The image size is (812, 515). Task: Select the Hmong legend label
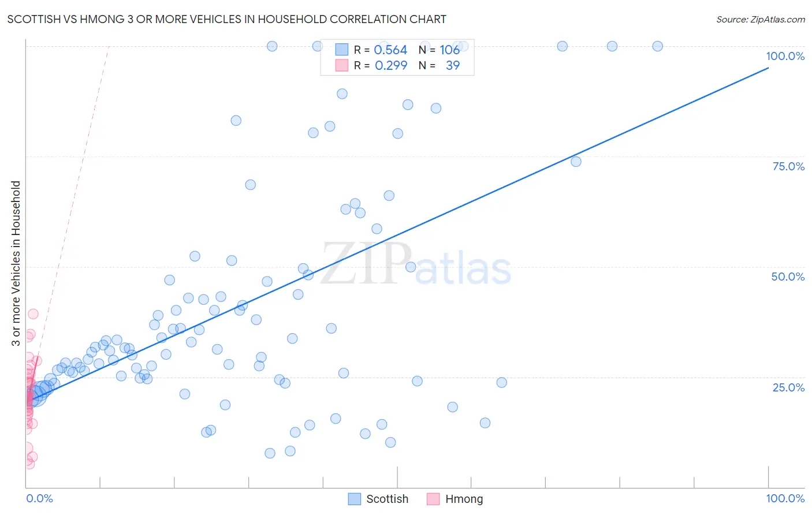464,499
